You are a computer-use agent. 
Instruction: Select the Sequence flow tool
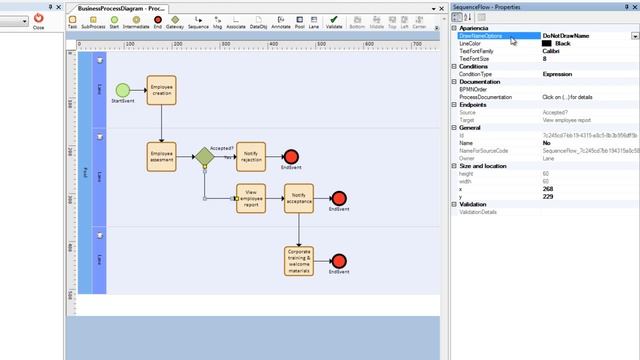198,22
